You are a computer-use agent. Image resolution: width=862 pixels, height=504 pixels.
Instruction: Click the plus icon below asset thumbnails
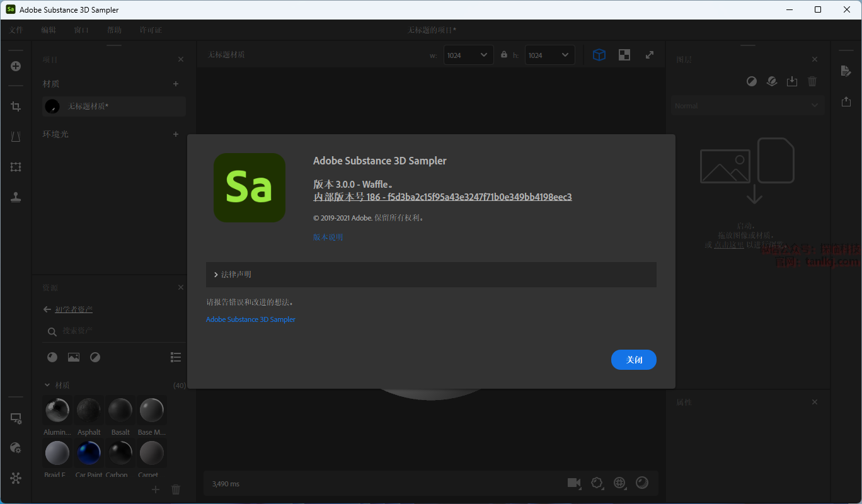pyautogui.click(x=156, y=490)
